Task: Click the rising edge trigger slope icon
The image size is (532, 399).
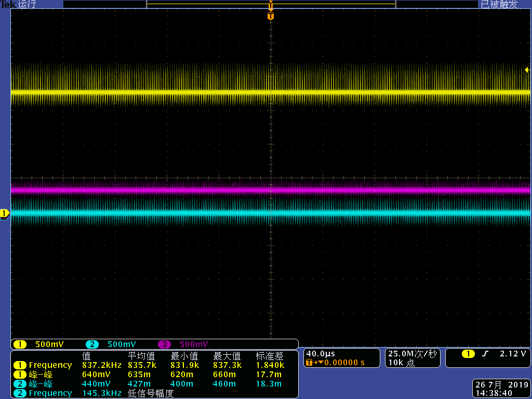Action: click(x=485, y=354)
